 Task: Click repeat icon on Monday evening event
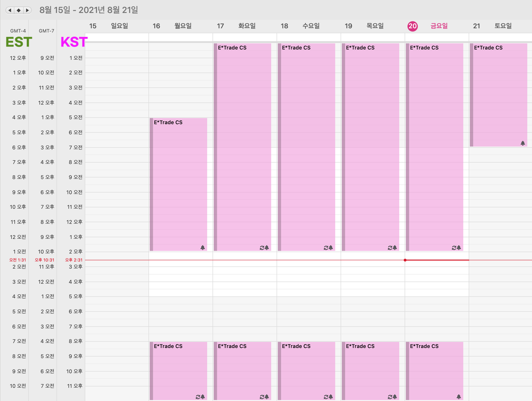[x=198, y=397]
